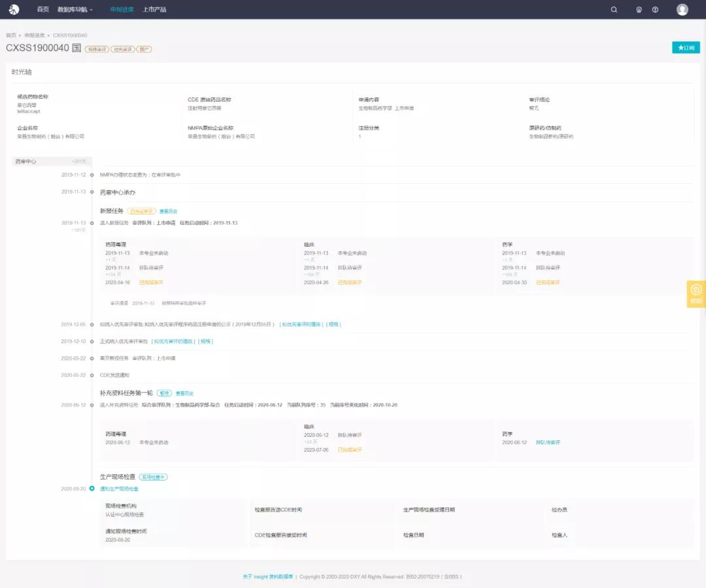Expand the 数据库导航 dropdown menu
The height and width of the screenshot is (588, 706).
pos(75,10)
